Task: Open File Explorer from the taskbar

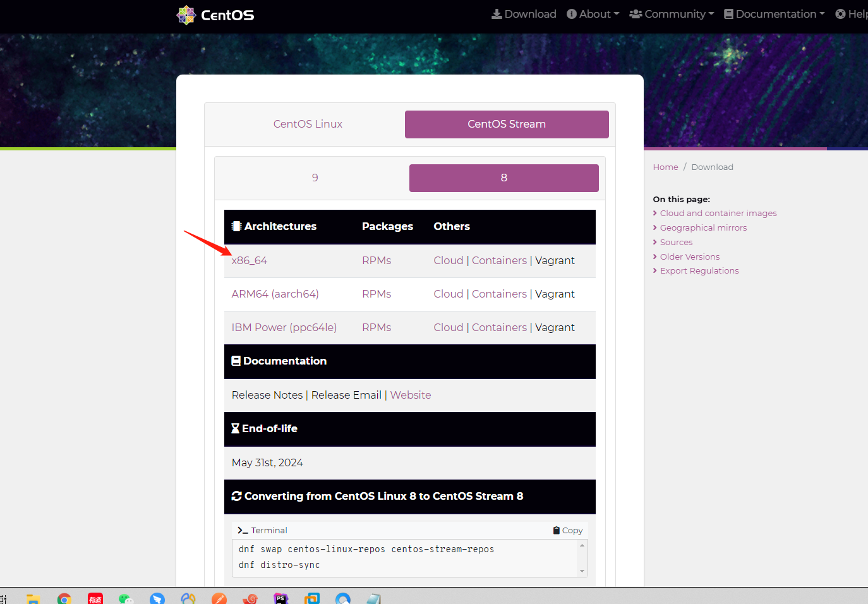Action: [33, 598]
